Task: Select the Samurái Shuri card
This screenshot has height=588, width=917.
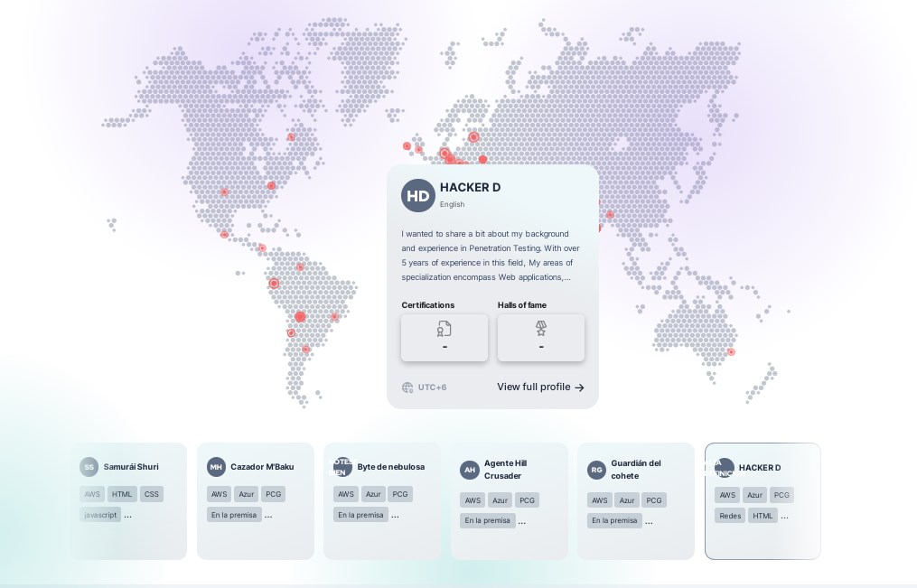Action: coord(128,501)
